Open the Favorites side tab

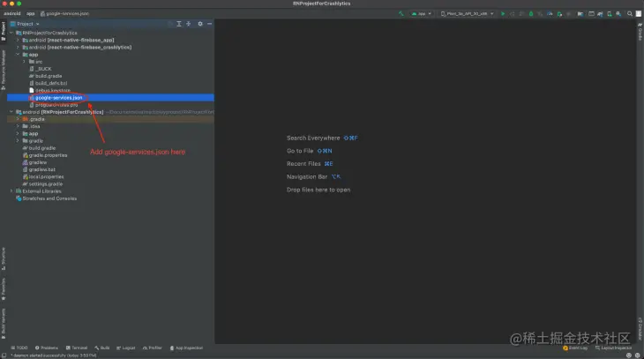click(4, 289)
